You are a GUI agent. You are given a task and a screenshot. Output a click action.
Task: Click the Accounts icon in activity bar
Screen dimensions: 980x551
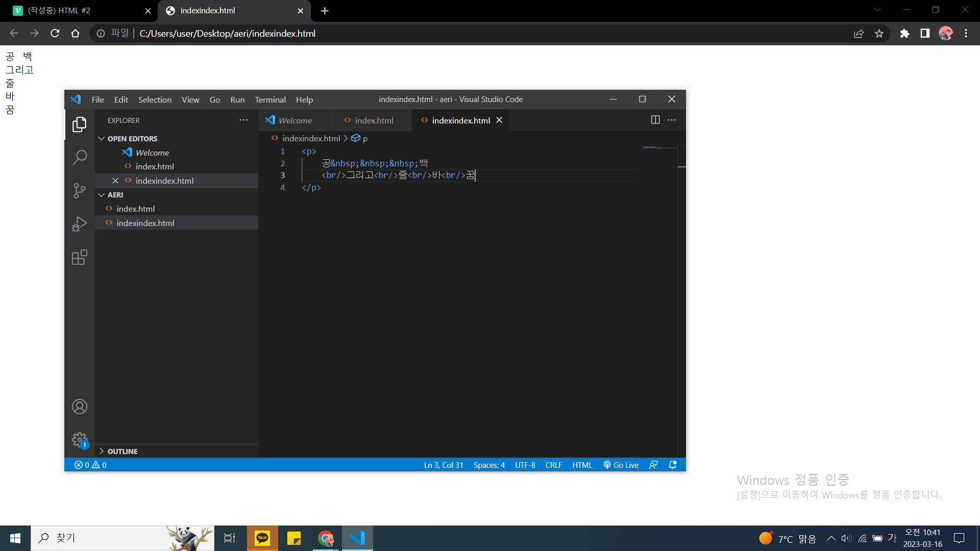tap(80, 407)
